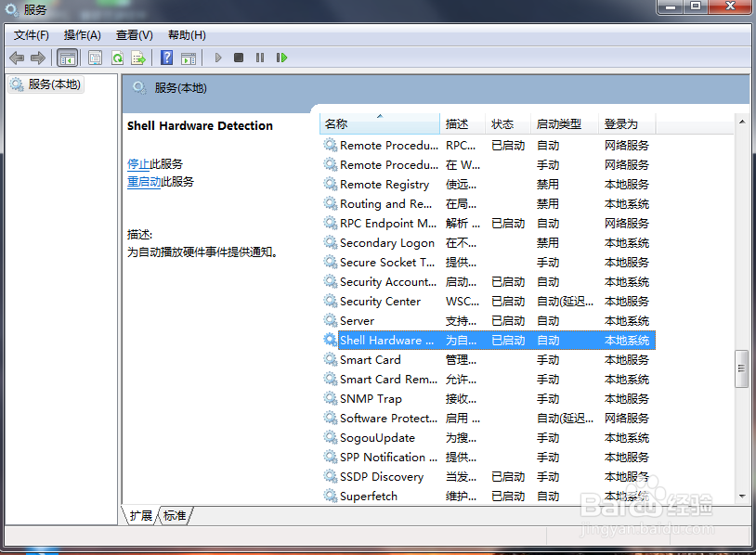Go back using the back arrow icon
The width and height of the screenshot is (756, 555).
[17, 58]
